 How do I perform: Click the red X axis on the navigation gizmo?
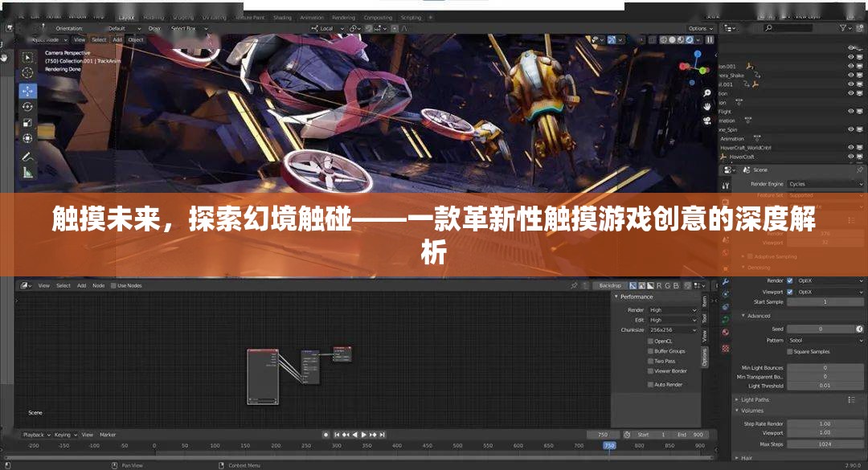[684, 67]
